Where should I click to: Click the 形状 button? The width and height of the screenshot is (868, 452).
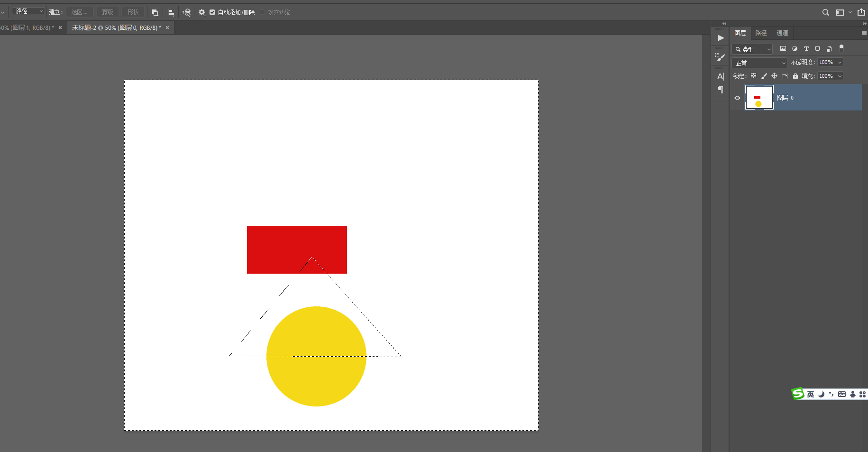[133, 12]
